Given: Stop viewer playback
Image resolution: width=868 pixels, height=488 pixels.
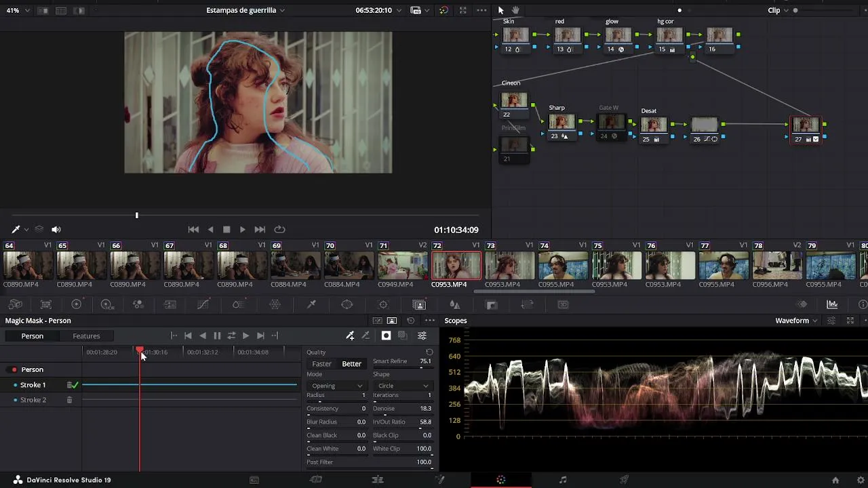Looking at the screenshot, I should click(x=226, y=230).
